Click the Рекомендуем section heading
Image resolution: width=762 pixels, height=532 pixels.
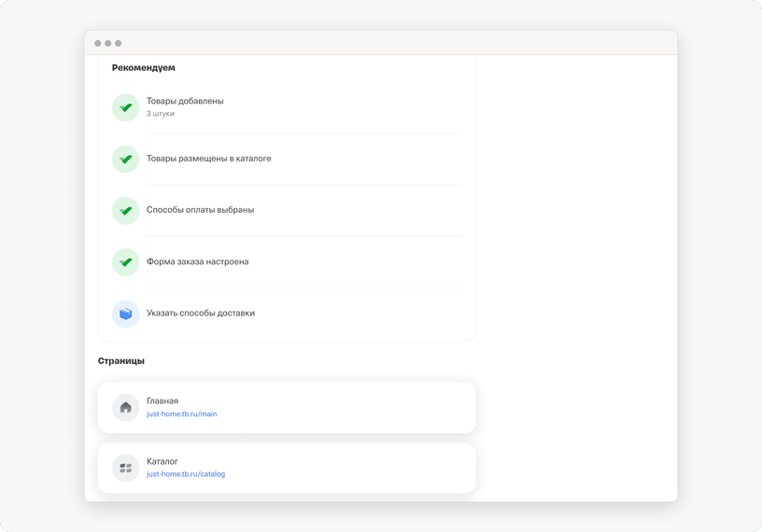[x=144, y=67]
